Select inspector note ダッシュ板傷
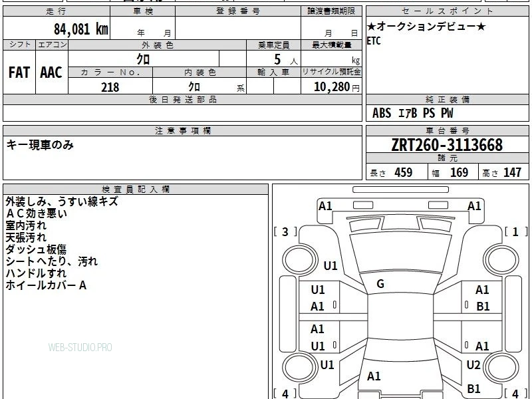The width and height of the screenshot is (532, 399). coord(36,249)
